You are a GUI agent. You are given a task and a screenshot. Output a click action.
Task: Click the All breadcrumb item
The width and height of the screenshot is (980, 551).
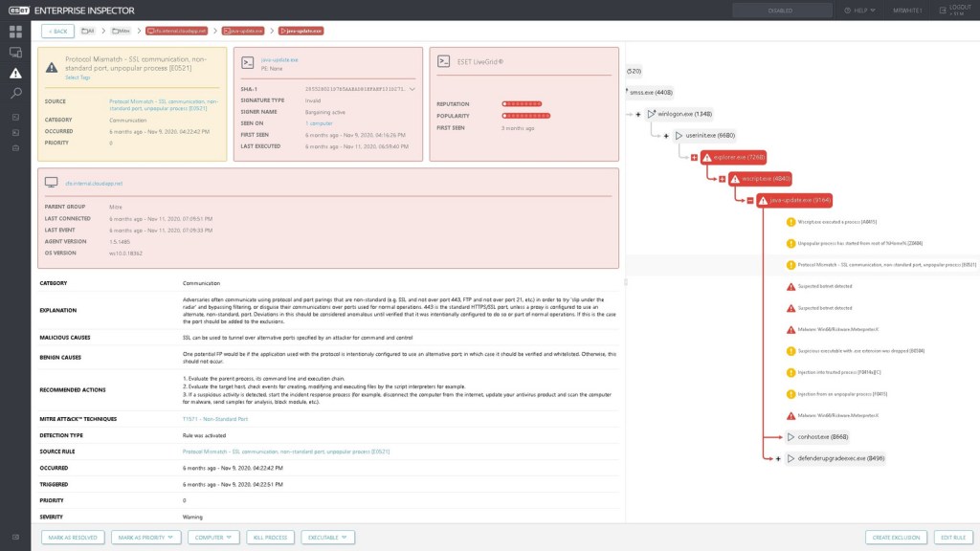pyautogui.click(x=89, y=31)
